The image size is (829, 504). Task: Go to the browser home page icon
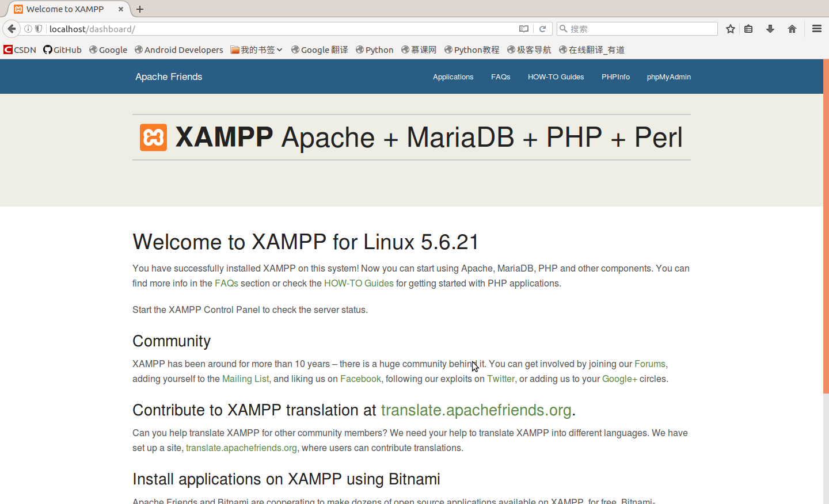pyautogui.click(x=792, y=29)
